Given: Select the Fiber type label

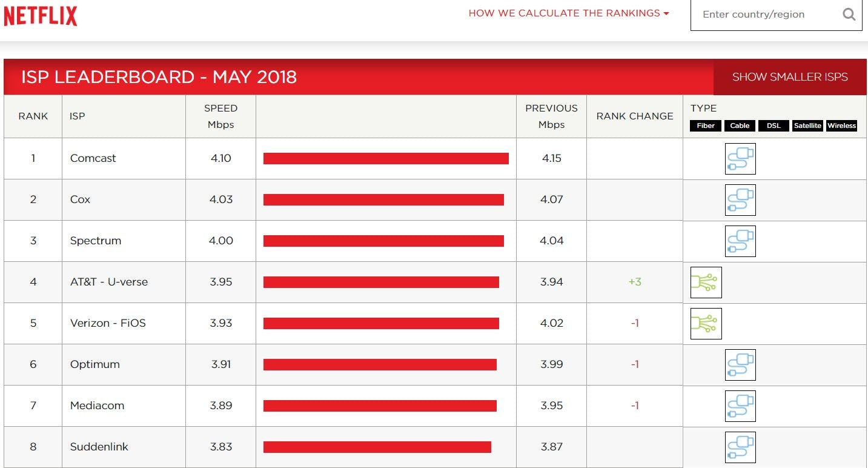Looking at the screenshot, I should (x=706, y=125).
